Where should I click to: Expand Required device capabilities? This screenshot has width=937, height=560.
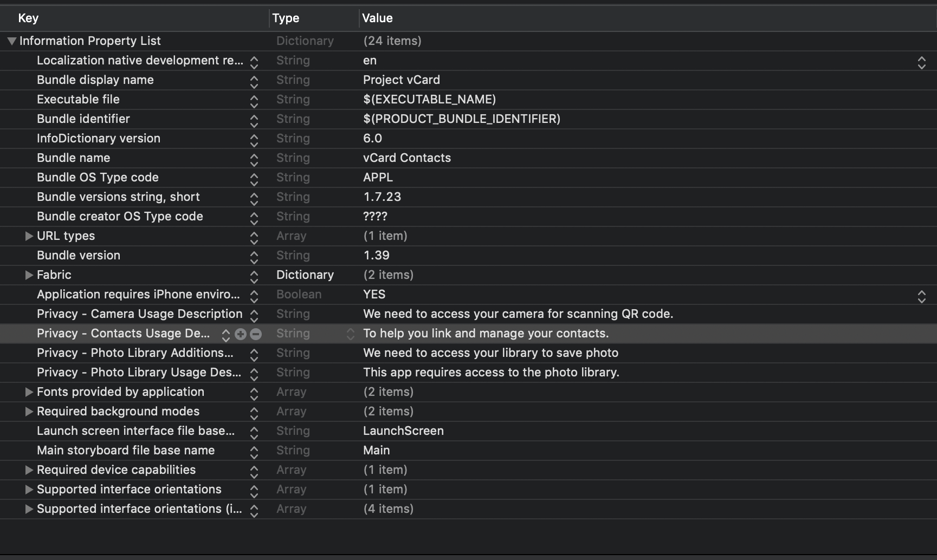click(29, 470)
